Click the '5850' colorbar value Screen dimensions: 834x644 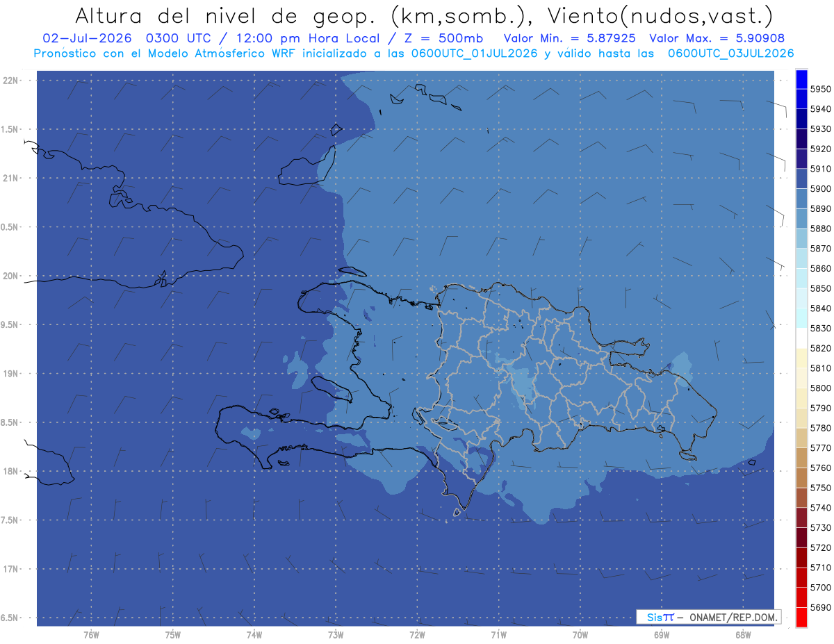(821, 288)
